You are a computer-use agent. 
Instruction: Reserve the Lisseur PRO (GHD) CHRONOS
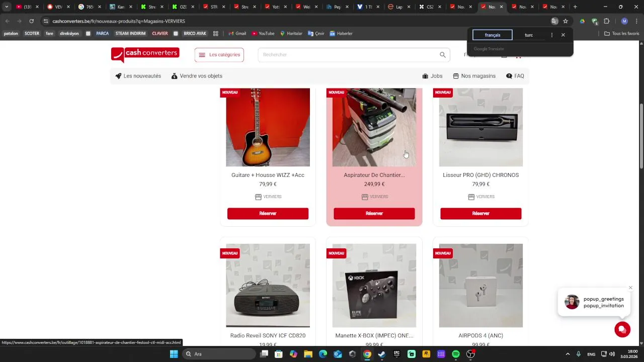481,214
